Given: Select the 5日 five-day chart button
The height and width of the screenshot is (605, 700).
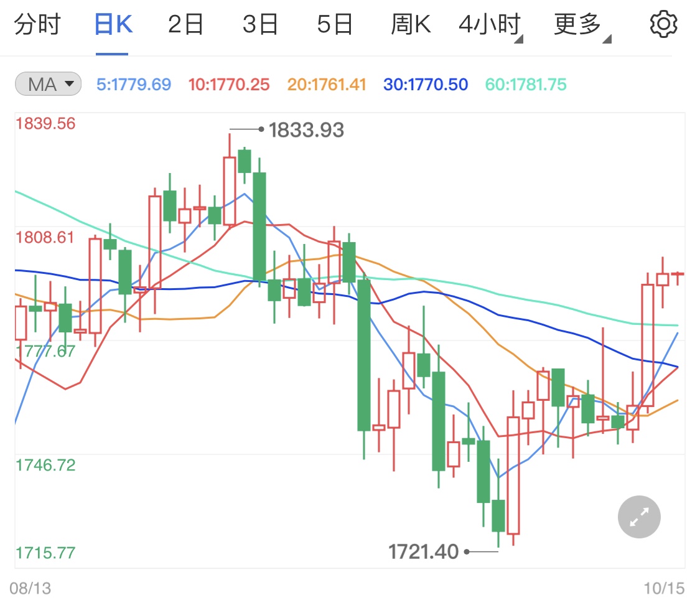Looking at the screenshot, I should click(334, 24).
